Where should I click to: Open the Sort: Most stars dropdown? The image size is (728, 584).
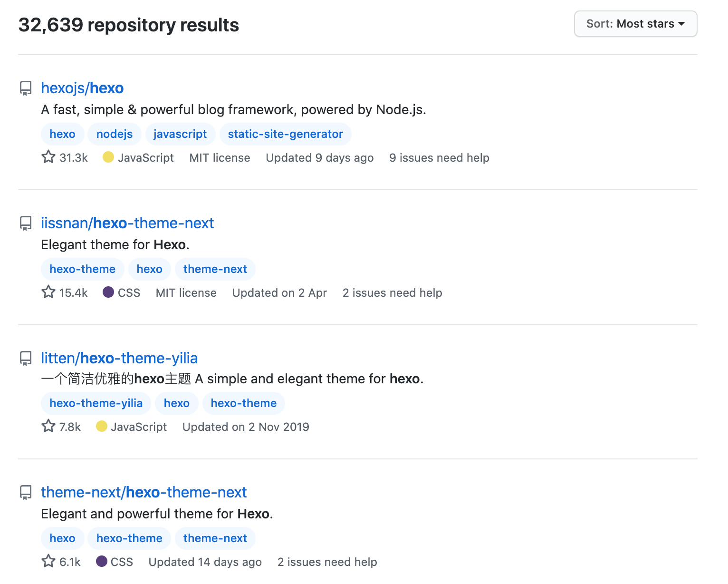pyautogui.click(x=635, y=24)
